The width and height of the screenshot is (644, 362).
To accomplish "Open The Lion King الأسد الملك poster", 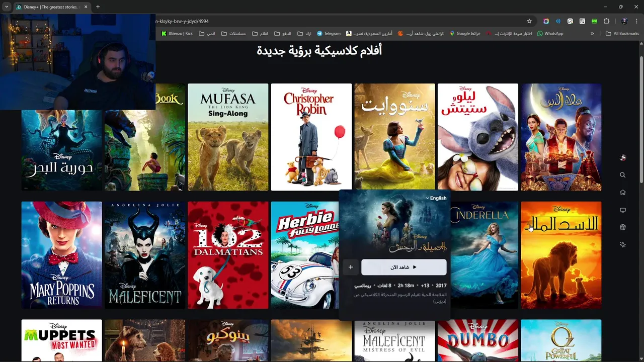I will click(x=561, y=255).
